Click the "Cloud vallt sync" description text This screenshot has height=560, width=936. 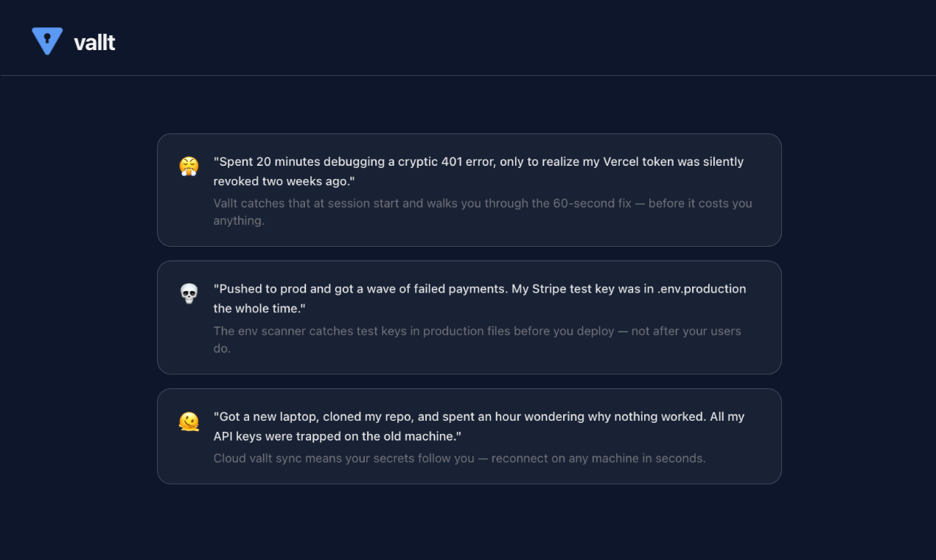459,458
